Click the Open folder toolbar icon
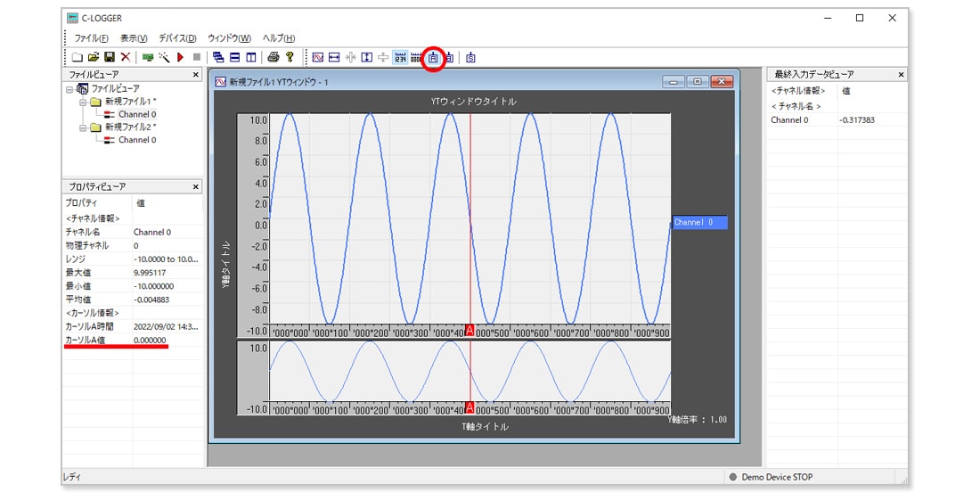Screen dimensions: 980x501 click(93, 57)
